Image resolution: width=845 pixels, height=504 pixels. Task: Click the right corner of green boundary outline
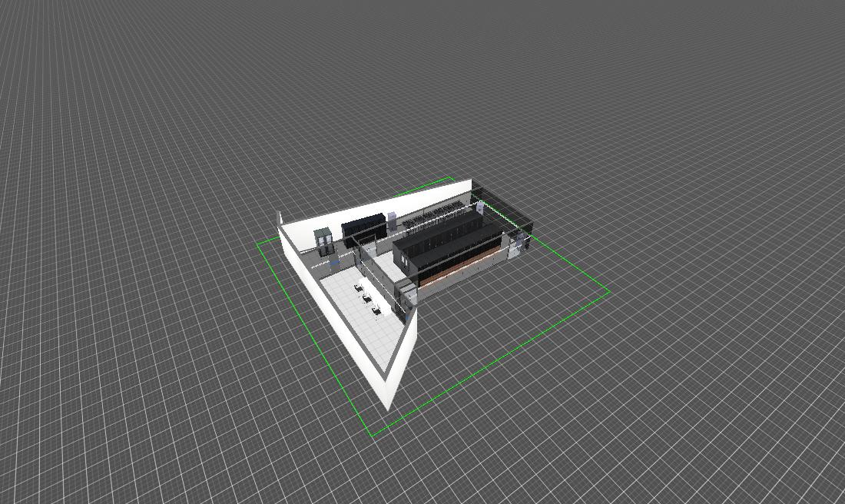[x=610, y=291]
